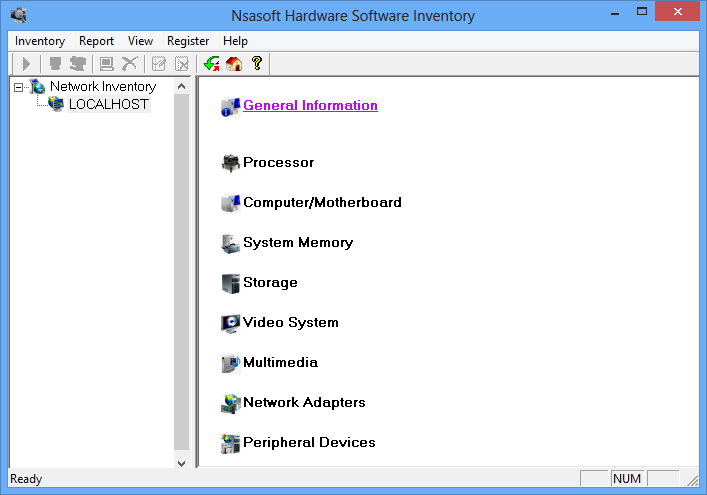Click the Network Inventory globe icon
The height and width of the screenshot is (495, 707).
pyautogui.click(x=37, y=87)
